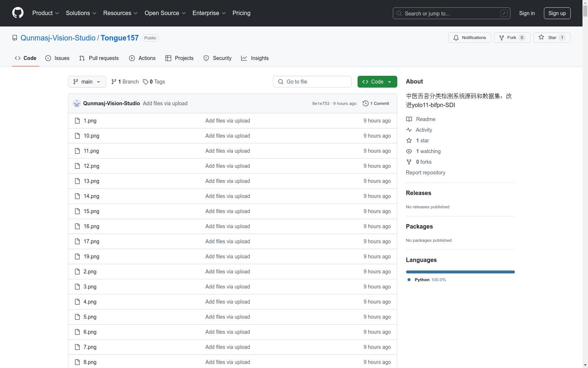
Task: Focus the Go to file input
Action: [x=312, y=82]
